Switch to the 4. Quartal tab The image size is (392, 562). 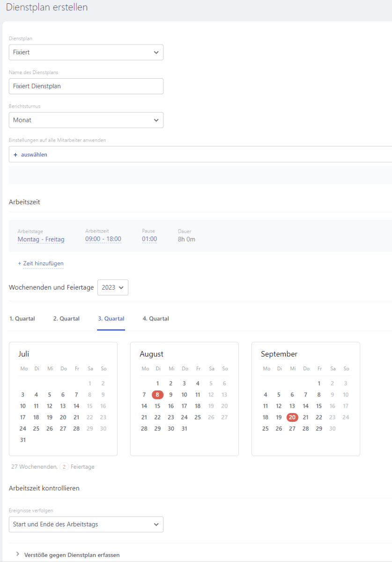(x=155, y=319)
